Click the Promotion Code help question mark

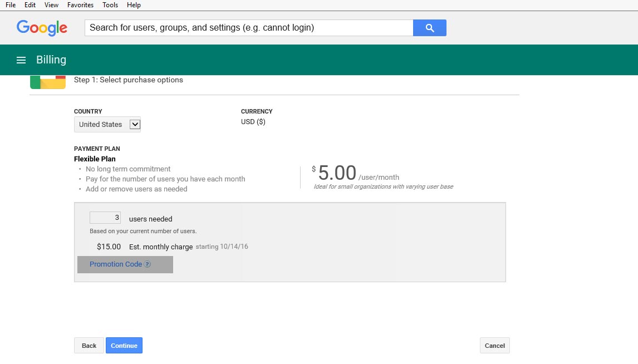(148, 264)
